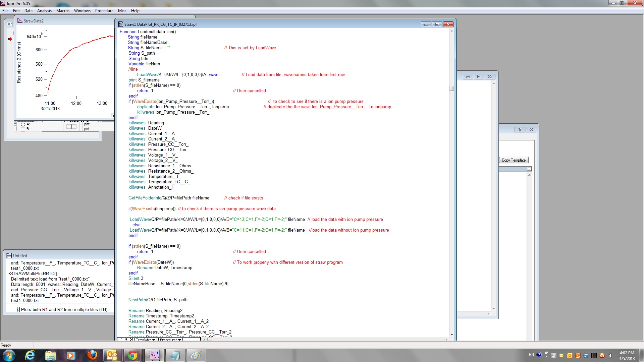Click the EN language indicator in tray
Screen dimensions: 644x362
click(531, 355)
